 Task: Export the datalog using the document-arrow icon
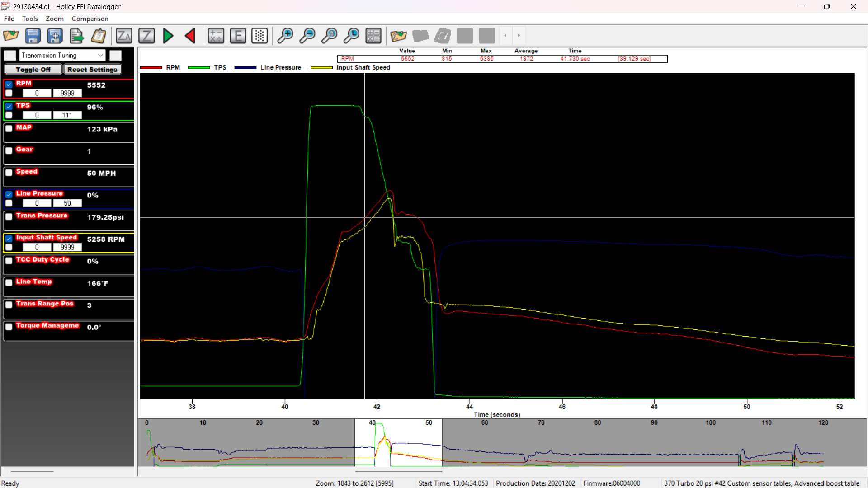77,36
